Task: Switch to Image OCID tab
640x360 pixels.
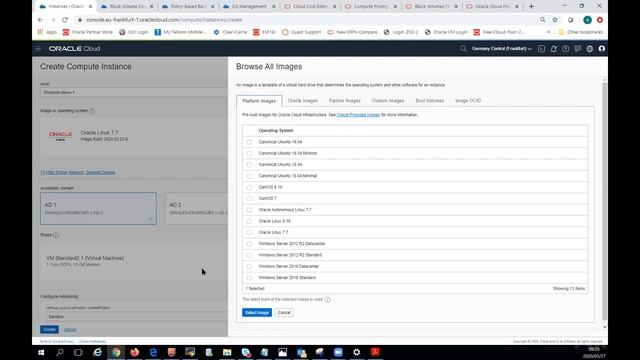Action: click(468, 100)
